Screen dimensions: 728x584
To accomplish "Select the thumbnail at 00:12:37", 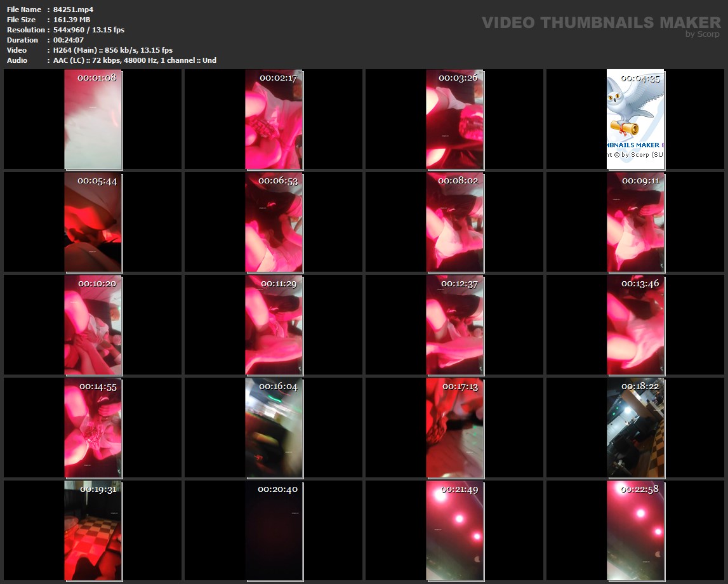I will pos(454,325).
